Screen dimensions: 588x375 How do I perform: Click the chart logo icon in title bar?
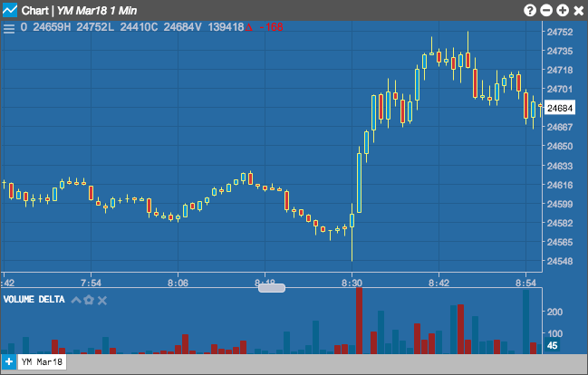point(9,10)
